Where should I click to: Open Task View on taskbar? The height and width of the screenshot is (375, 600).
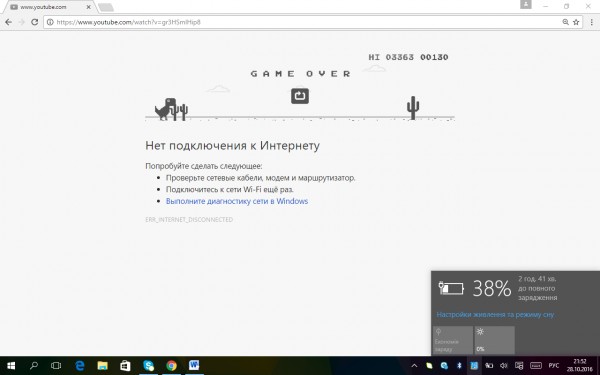56,366
